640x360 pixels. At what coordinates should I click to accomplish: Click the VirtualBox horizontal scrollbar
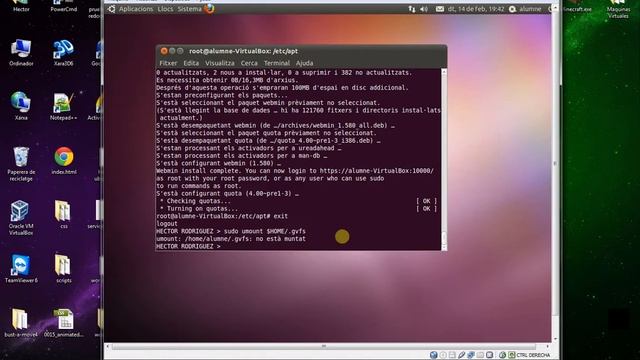(323, 346)
